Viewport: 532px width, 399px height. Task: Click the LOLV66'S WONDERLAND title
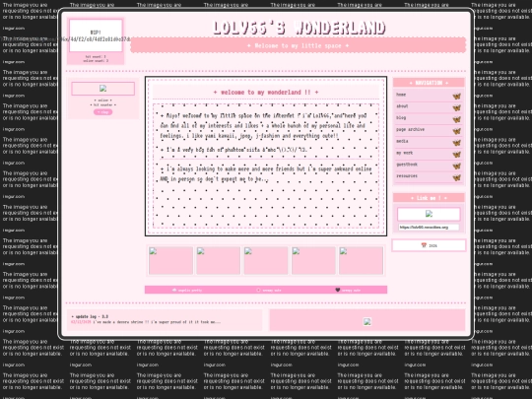tap(299, 28)
